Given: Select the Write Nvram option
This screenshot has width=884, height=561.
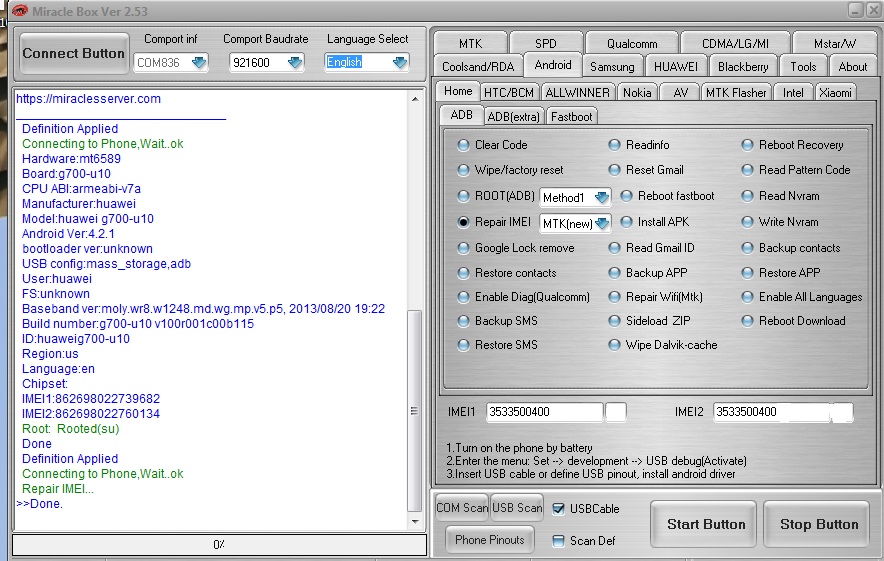Looking at the screenshot, I should [x=747, y=222].
